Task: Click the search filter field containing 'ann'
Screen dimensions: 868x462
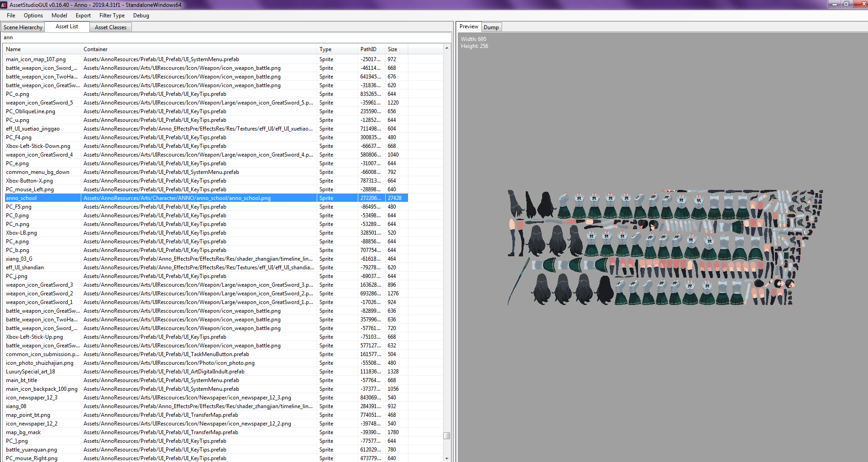Action: pyautogui.click(x=227, y=37)
